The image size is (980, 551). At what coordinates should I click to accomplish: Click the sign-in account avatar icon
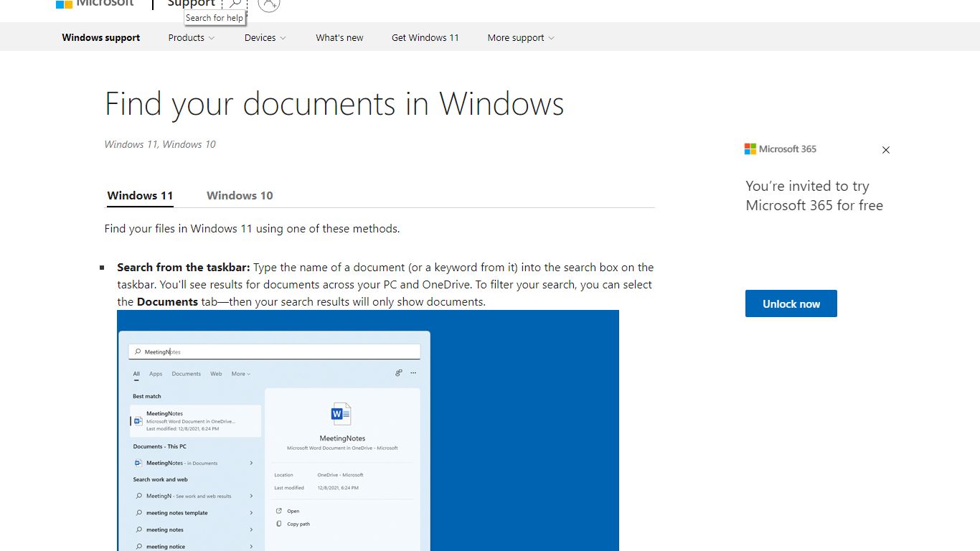pyautogui.click(x=268, y=4)
